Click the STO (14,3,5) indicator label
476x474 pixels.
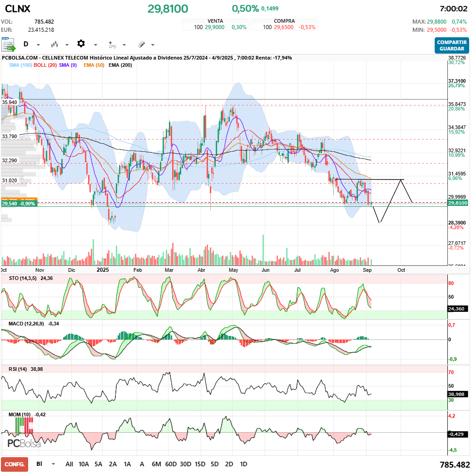tap(23, 278)
